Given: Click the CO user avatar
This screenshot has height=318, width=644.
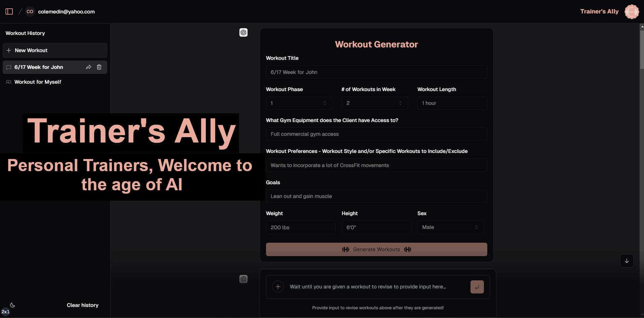Looking at the screenshot, I should click(x=30, y=11).
